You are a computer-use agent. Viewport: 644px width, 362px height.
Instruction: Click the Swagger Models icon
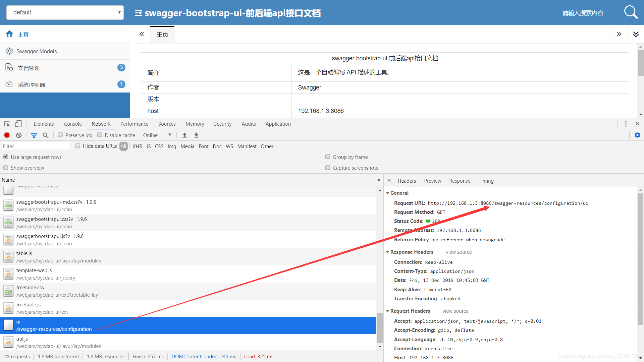[9, 51]
